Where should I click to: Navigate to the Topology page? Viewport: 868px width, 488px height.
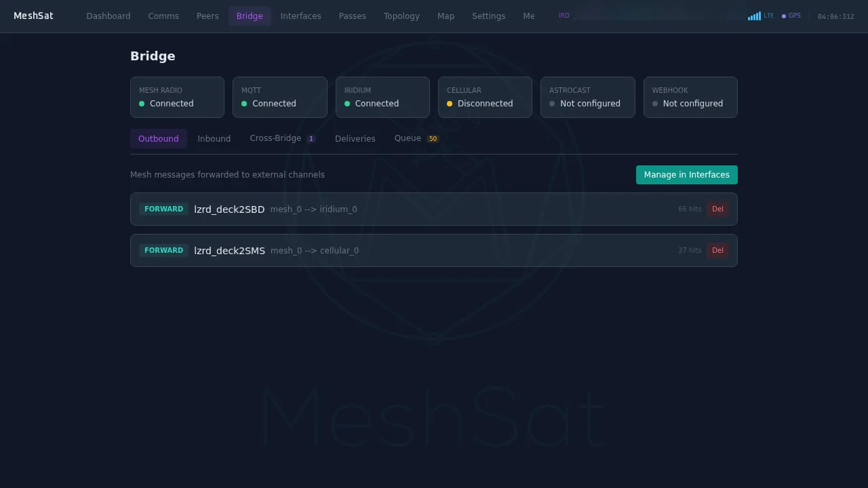pos(401,16)
